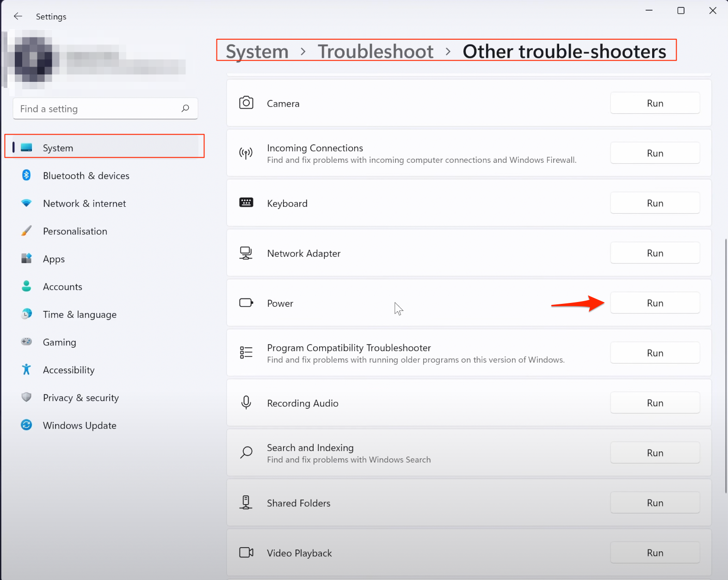The width and height of the screenshot is (728, 580).
Task: Select Personalisation in the sidebar
Action: tap(75, 231)
